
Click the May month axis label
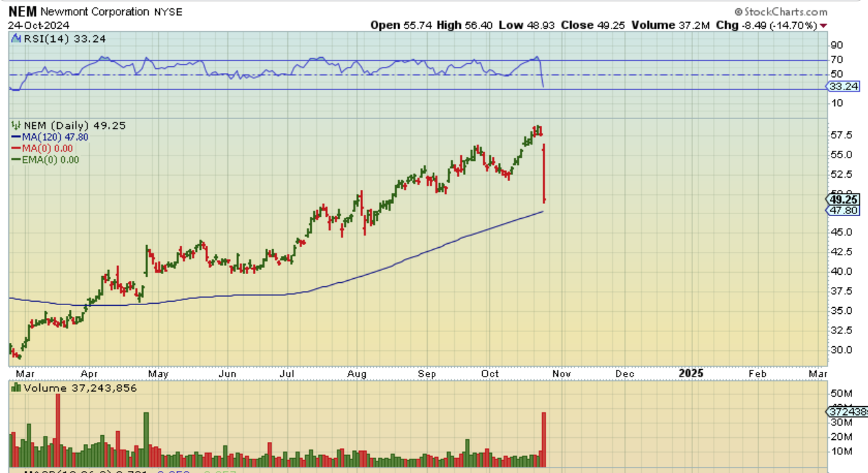click(x=158, y=373)
